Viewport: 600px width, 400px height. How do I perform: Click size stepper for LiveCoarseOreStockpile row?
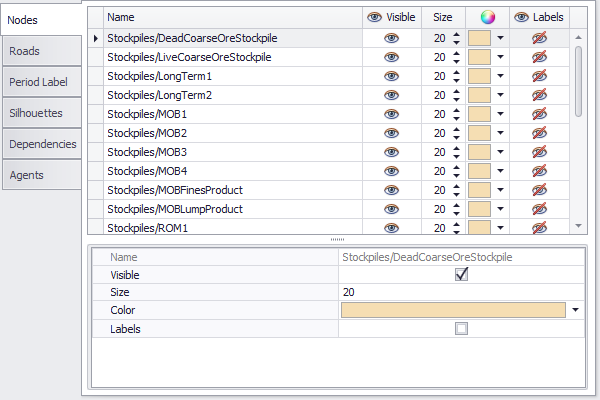click(456, 57)
